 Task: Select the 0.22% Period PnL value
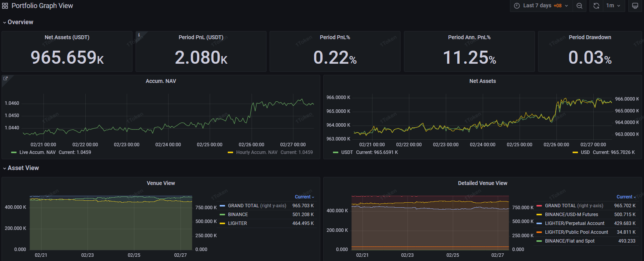click(x=335, y=58)
